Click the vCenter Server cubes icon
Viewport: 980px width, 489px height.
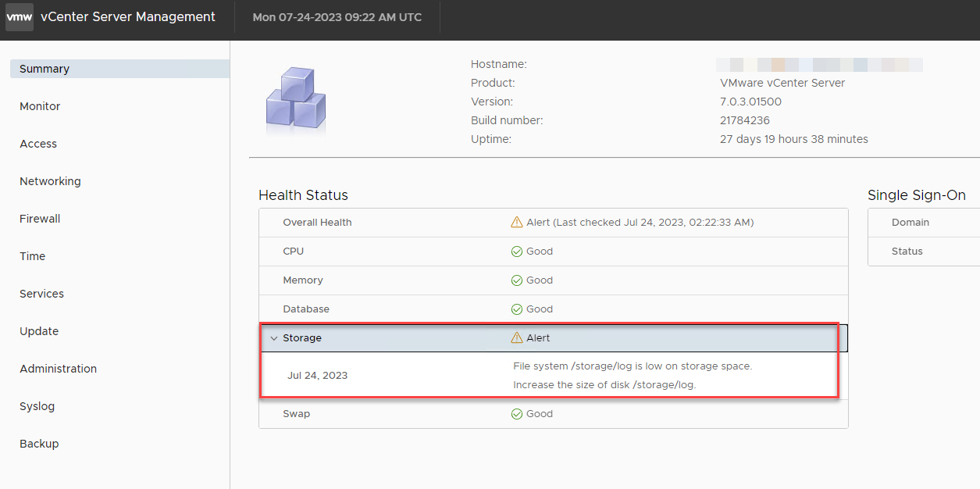click(295, 99)
